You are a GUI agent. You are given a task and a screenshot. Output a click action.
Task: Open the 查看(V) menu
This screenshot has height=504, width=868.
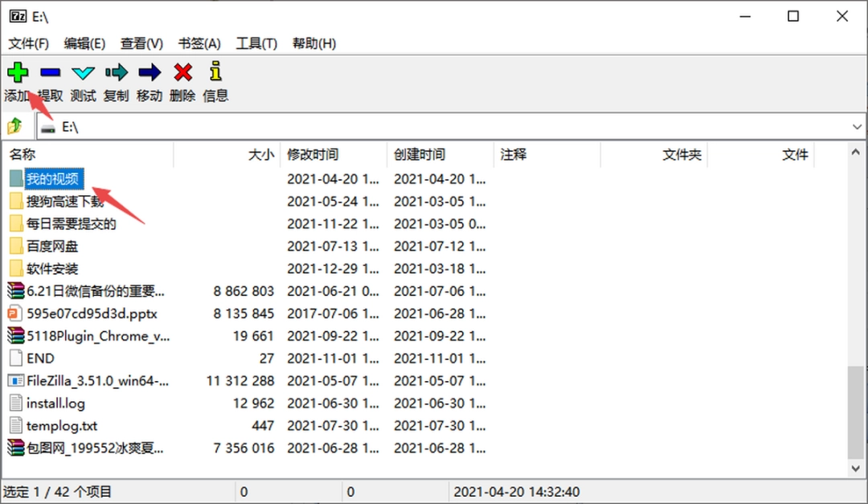[x=141, y=43]
